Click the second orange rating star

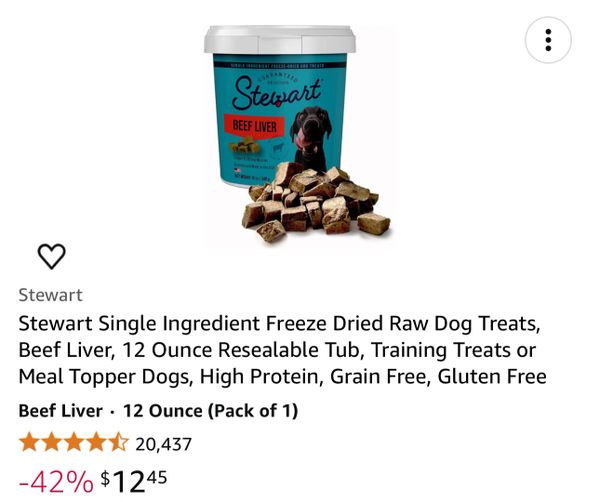point(51,443)
